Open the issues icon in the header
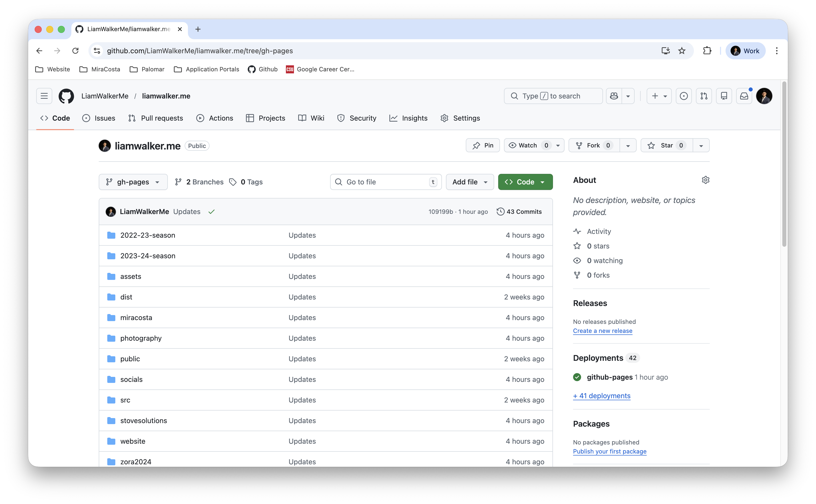This screenshot has width=816, height=504. pos(684,96)
